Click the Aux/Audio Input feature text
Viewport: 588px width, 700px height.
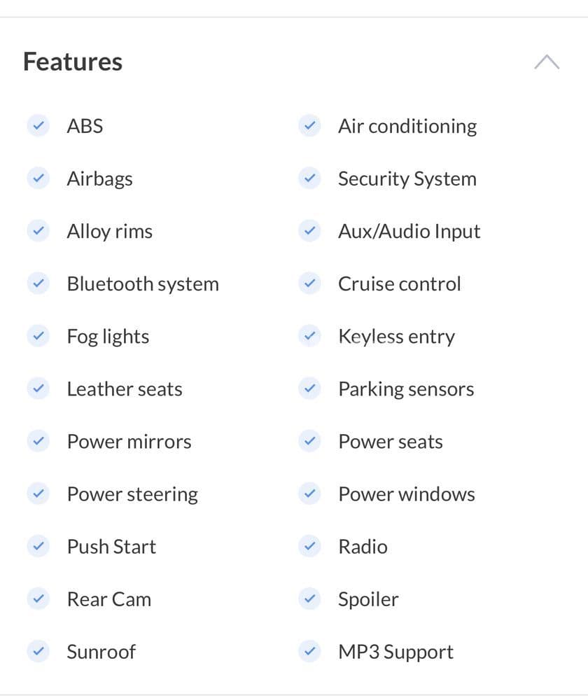(x=409, y=231)
